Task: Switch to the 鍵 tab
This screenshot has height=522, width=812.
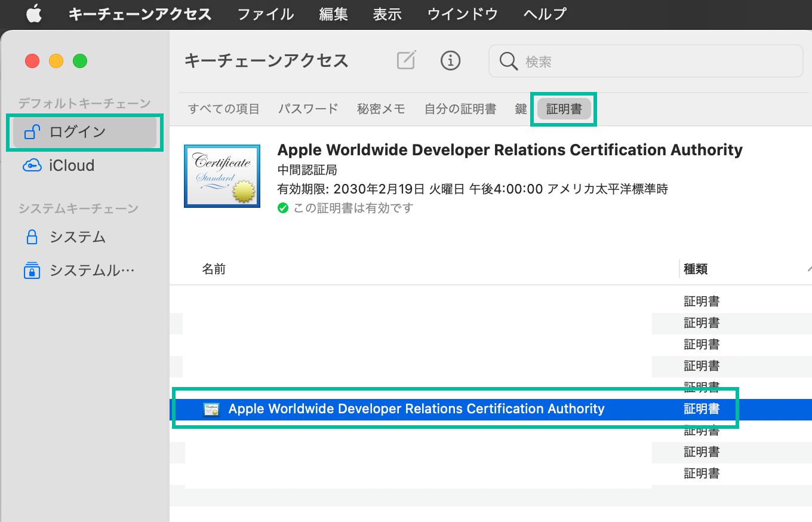Action: pos(521,109)
